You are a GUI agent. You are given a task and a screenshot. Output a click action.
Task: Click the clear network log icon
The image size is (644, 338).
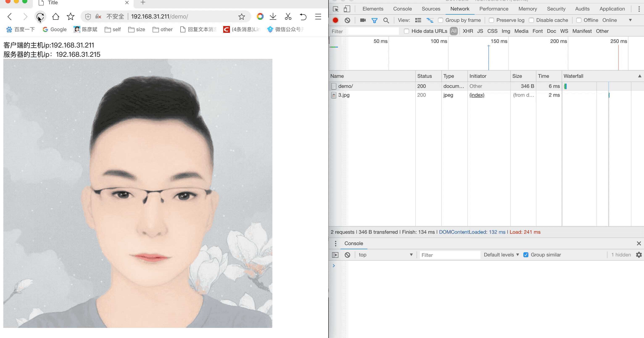pyautogui.click(x=347, y=20)
